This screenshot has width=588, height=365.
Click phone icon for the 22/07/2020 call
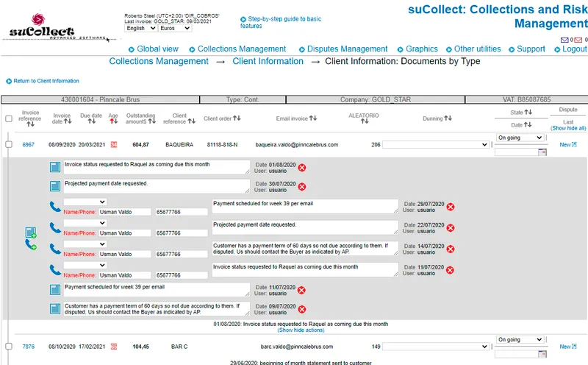click(x=55, y=227)
